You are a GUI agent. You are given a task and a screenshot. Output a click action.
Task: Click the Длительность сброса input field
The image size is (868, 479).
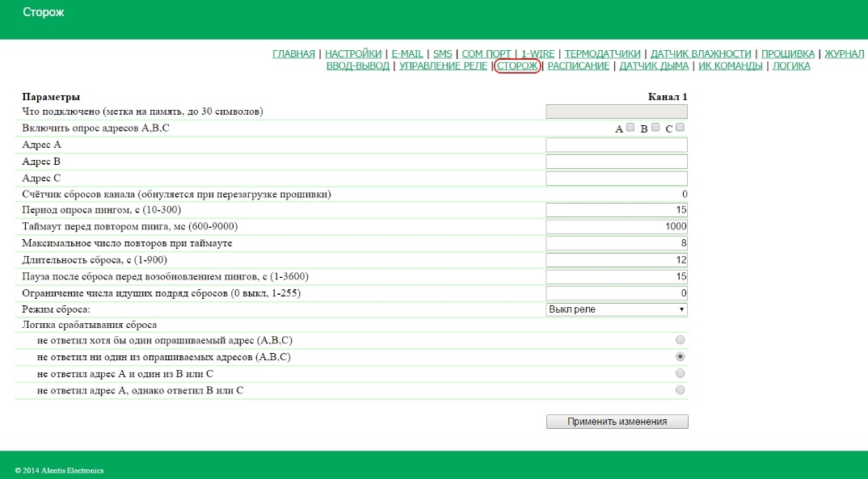coord(617,260)
